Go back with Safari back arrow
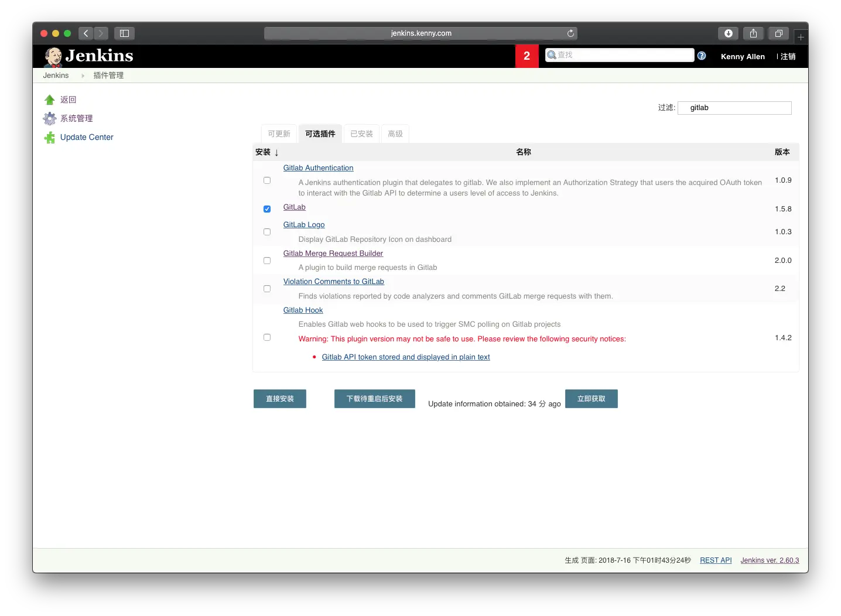 (x=86, y=33)
